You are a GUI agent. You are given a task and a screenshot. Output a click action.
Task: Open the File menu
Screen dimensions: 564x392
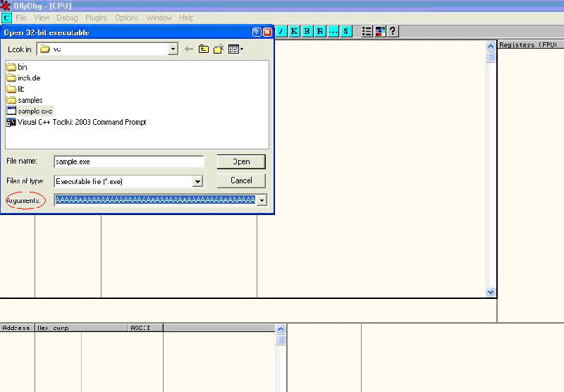tap(21, 18)
